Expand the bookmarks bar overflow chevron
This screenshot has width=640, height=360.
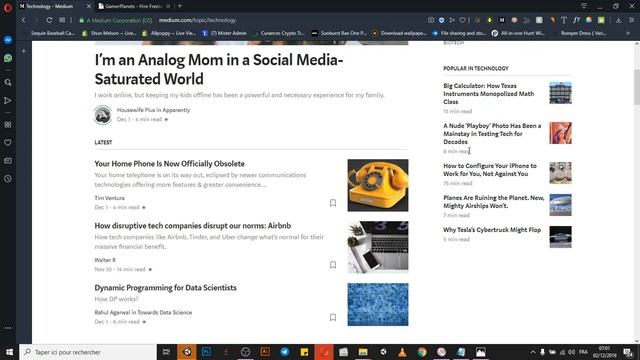click(628, 33)
